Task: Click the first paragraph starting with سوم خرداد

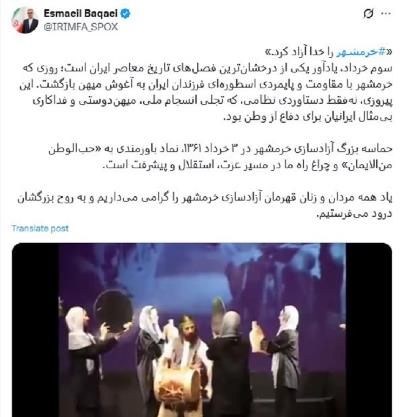Action: [205, 93]
